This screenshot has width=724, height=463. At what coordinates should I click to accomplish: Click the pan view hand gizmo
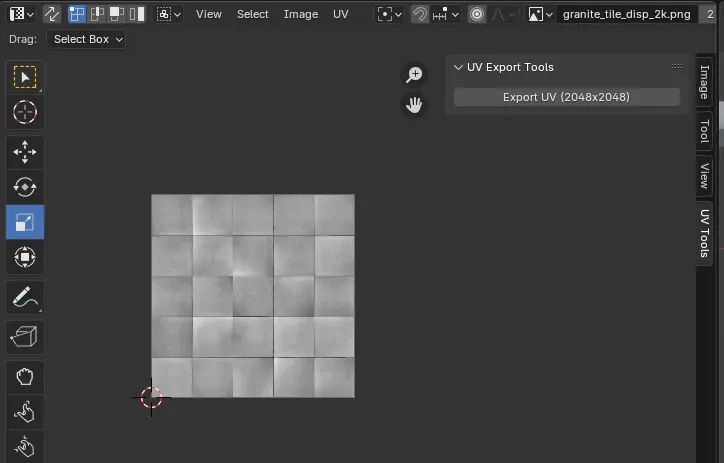coord(414,105)
